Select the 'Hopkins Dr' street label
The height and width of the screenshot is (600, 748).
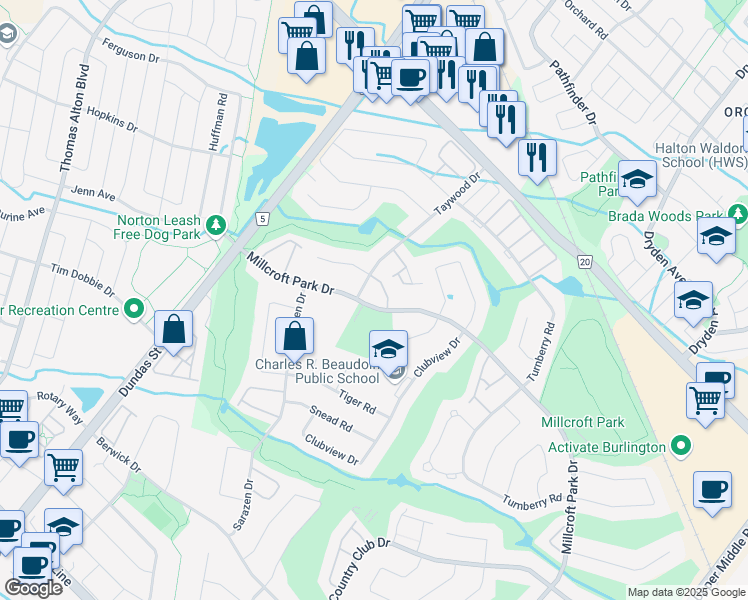[112, 119]
